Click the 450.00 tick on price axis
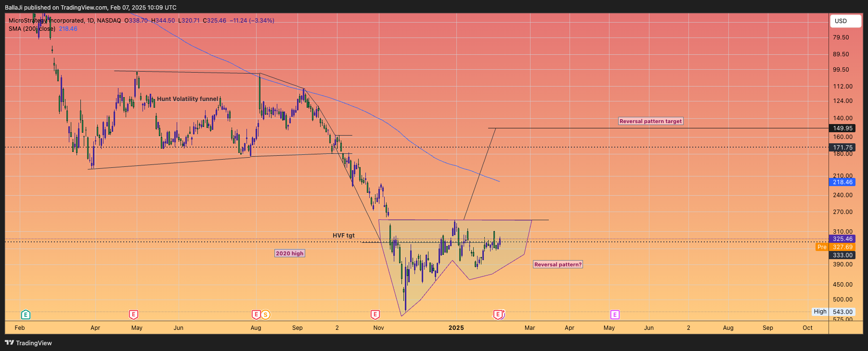This screenshot has width=868, height=351. pos(842,285)
